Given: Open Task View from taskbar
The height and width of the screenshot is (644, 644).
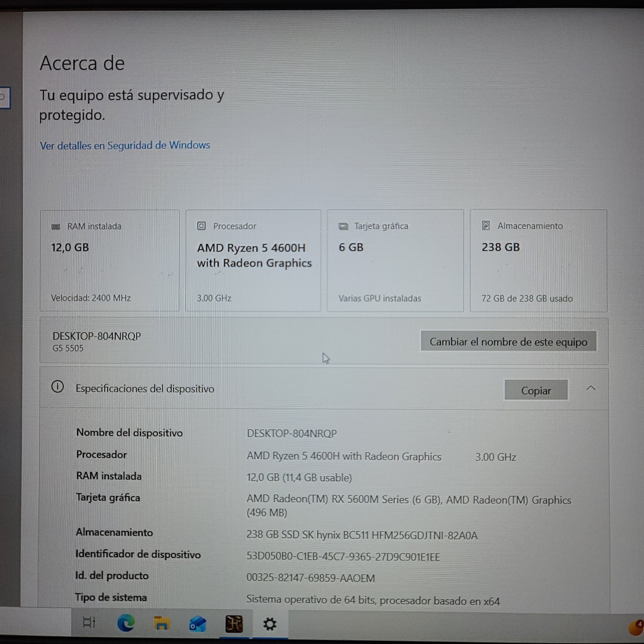Looking at the screenshot, I should [x=89, y=623].
